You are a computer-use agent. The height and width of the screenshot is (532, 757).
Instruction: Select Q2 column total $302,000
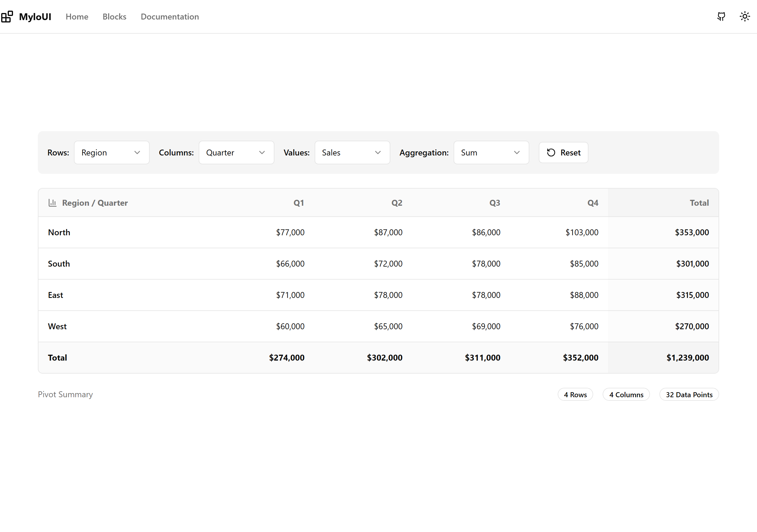click(384, 358)
